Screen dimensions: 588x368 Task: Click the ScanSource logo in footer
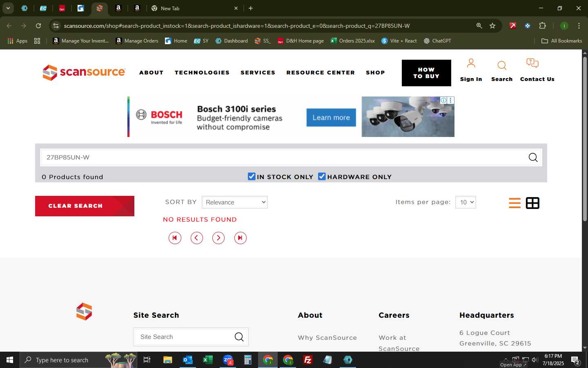(x=84, y=312)
